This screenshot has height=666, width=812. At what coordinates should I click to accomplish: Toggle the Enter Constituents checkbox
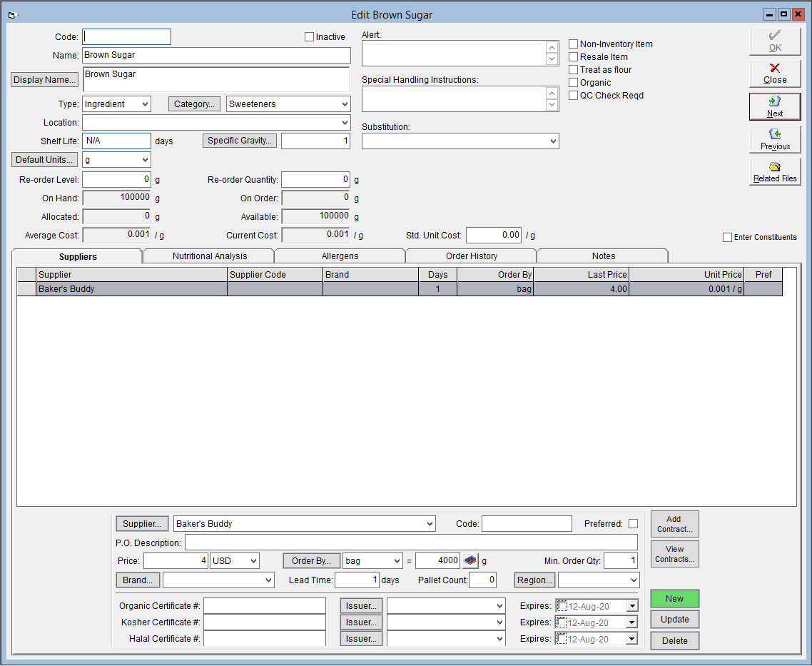coord(727,237)
